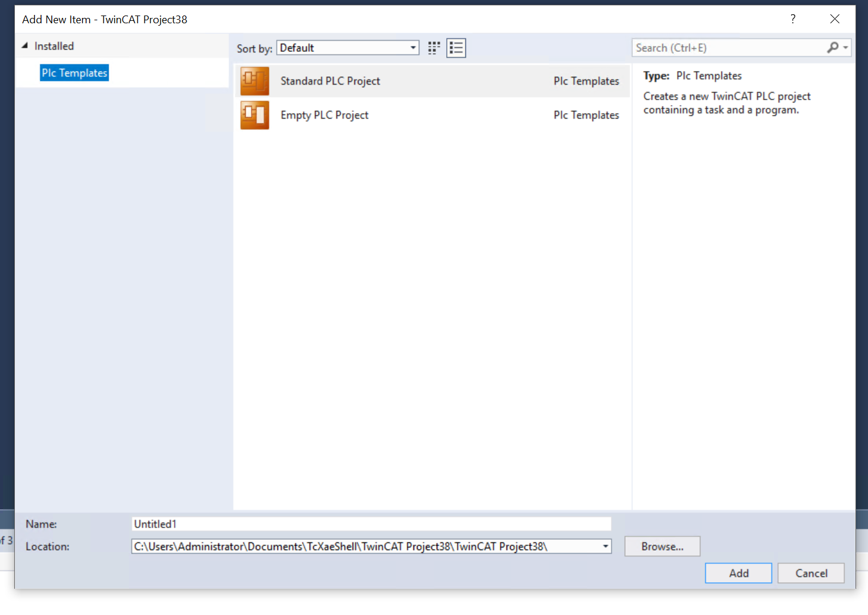Click the Browse... button
Screen dimensions: 868x615
click(662, 546)
